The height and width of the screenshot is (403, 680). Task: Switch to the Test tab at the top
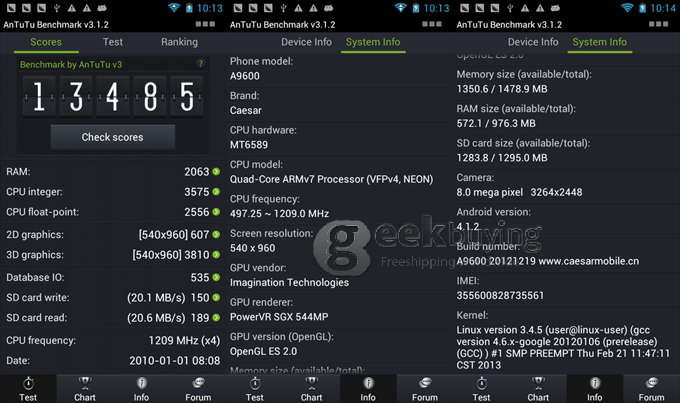coord(113,42)
